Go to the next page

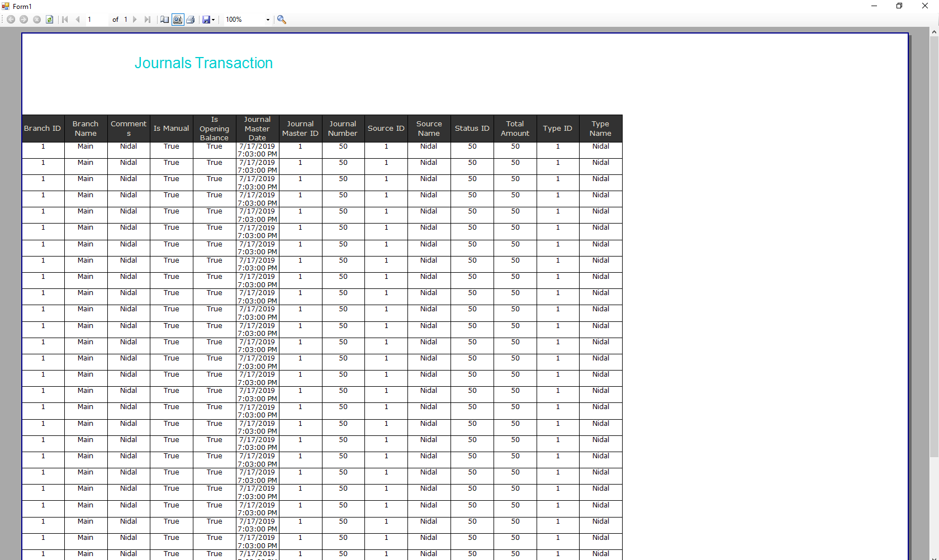135,20
